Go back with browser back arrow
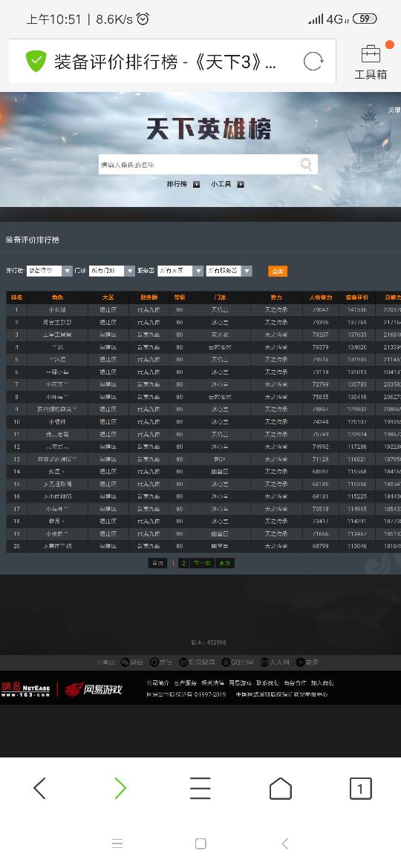The height and width of the screenshot is (868, 401). click(39, 789)
